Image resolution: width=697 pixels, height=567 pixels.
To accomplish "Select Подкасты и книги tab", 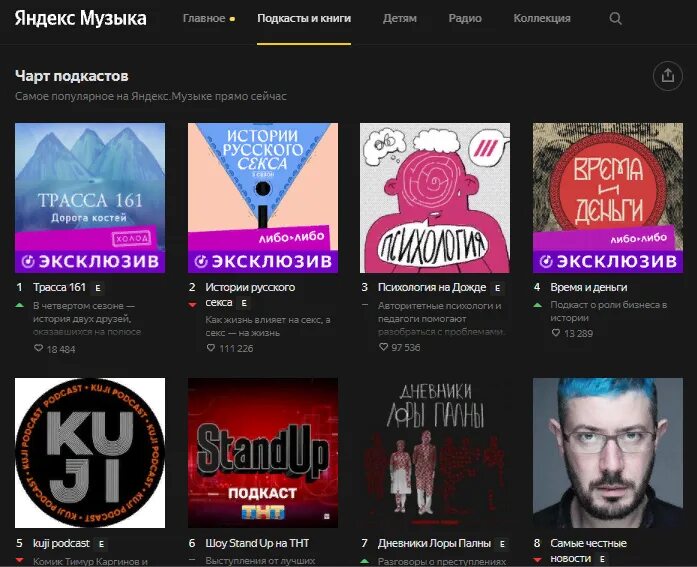I will tap(304, 18).
